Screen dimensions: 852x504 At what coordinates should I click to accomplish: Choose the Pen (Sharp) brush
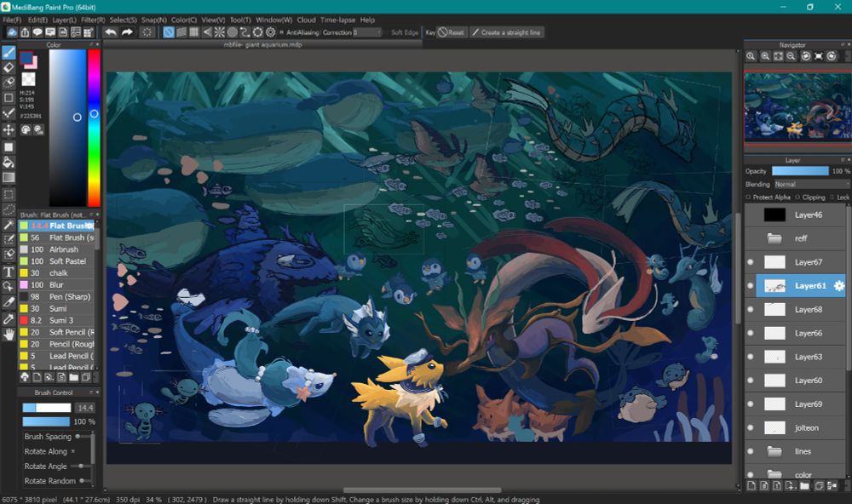(x=57, y=296)
